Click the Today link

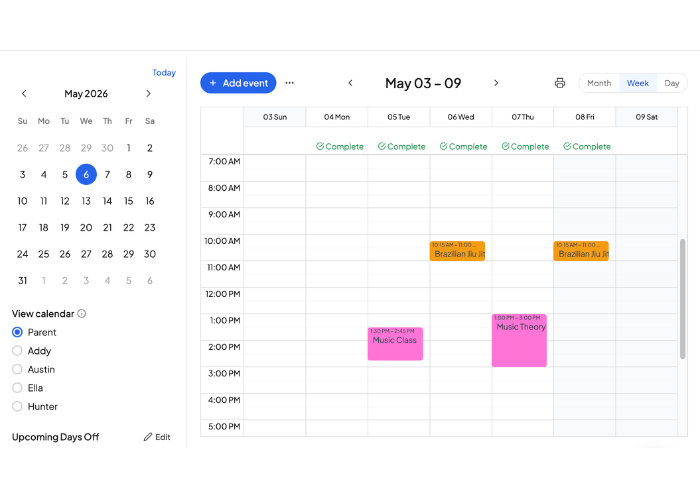click(x=164, y=72)
